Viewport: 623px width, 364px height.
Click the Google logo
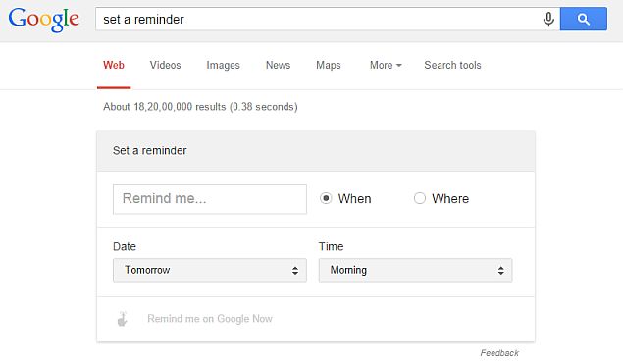[x=44, y=20]
